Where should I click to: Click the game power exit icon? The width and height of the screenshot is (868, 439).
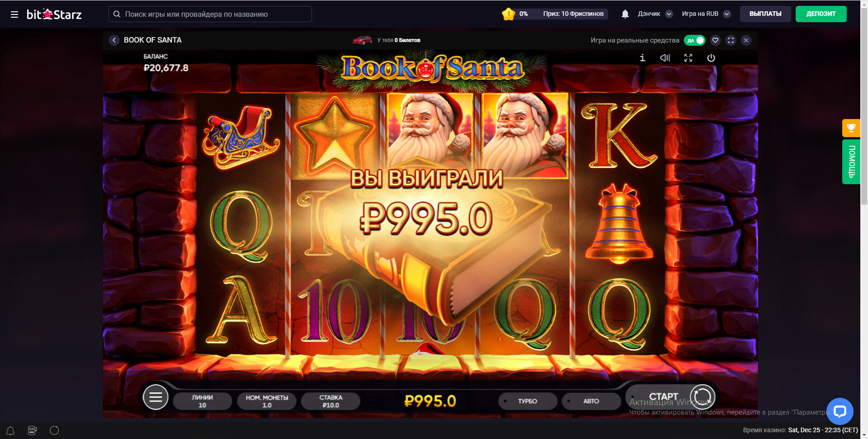(711, 58)
